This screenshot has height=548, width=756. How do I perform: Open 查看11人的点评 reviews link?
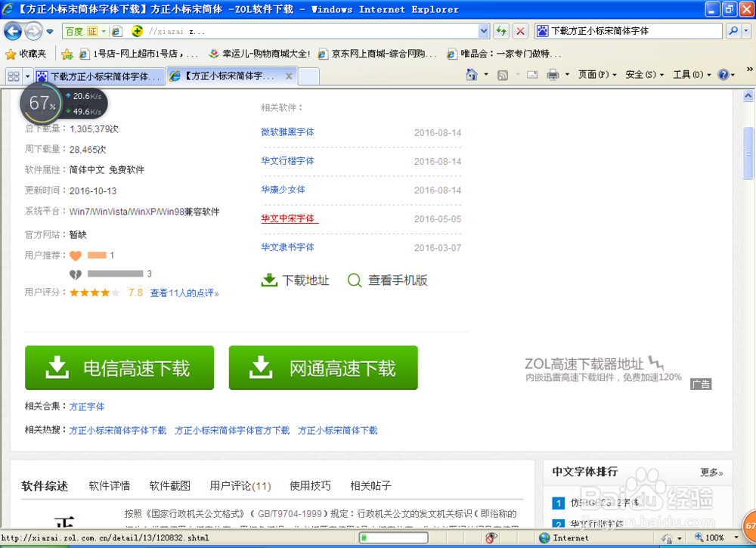click(x=184, y=293)
